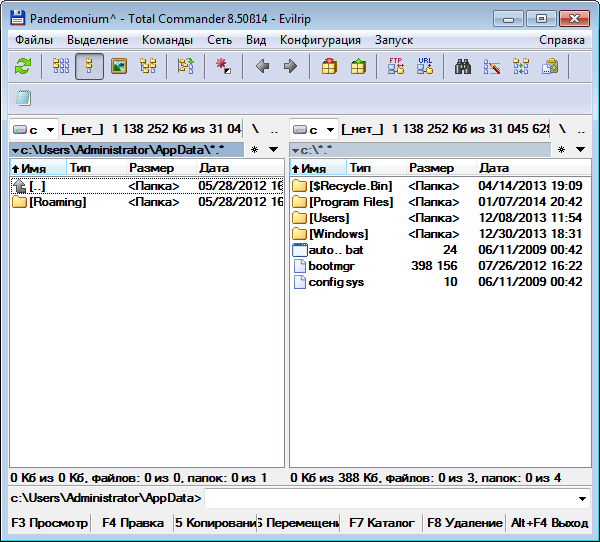This screenshot has height=542, width=600.
Task: Click the command line input field
Action: [390, 498]
